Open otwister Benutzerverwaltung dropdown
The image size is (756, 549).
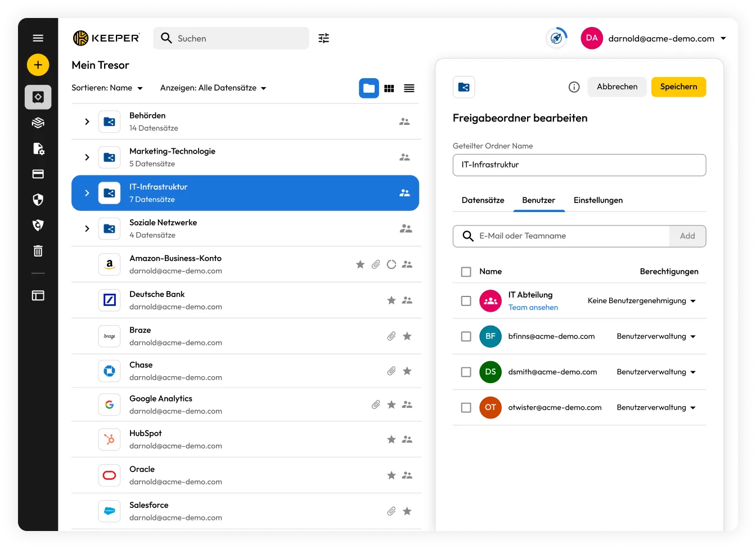pyautogui.click(x=656, y=407)
